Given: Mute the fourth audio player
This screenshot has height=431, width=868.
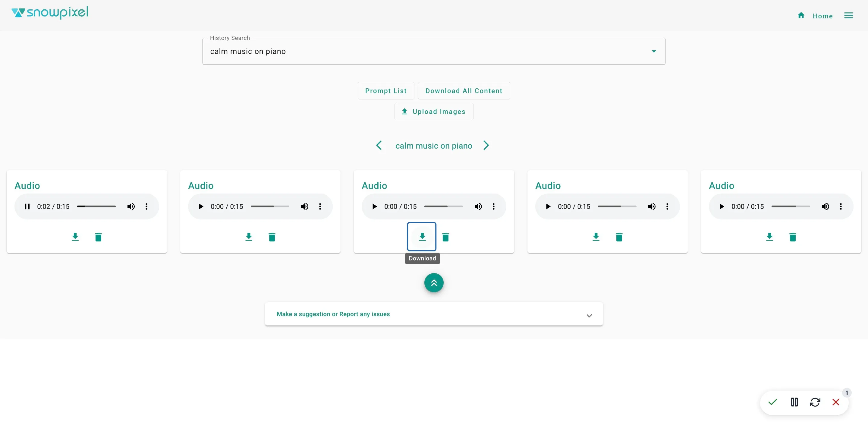Looking at the screenshot, I should coord(652,206).
